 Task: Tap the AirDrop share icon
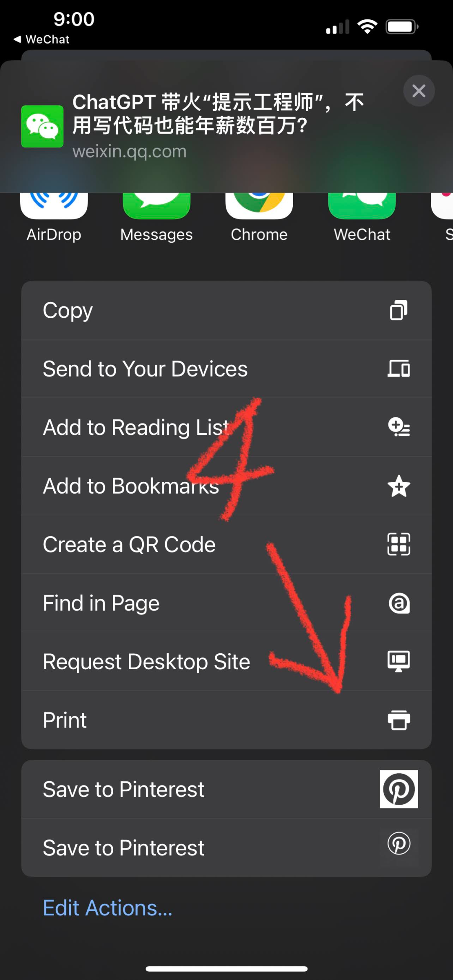coord(54,206)
